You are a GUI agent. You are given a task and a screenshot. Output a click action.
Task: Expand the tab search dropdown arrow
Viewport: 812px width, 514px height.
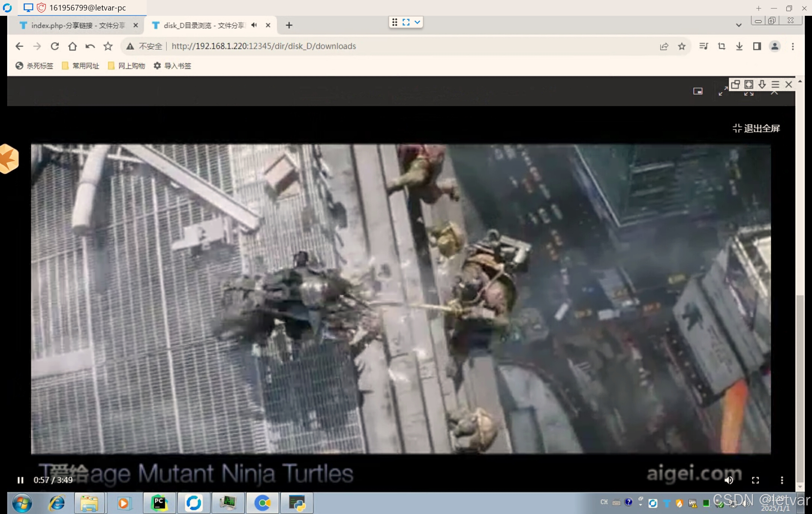pos(739,25)
